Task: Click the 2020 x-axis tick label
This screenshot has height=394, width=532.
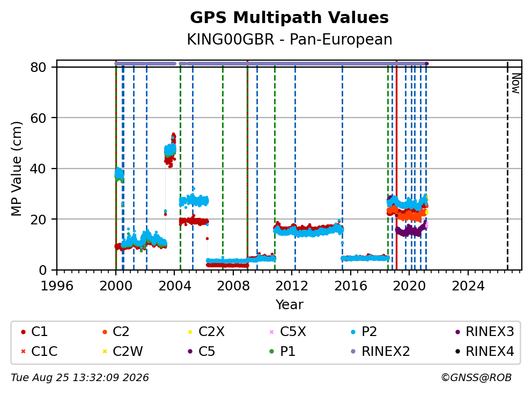Action: click(409, 286)
